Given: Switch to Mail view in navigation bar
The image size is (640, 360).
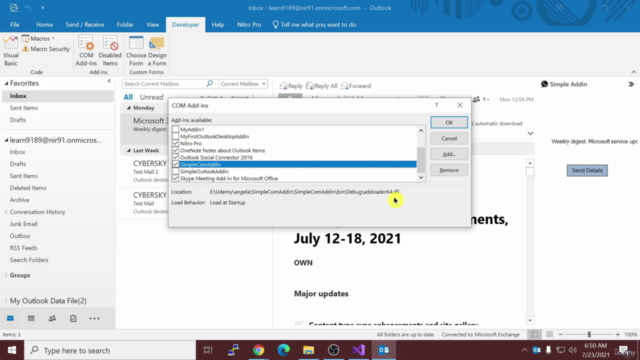Looking at the screenshot, I should point(10,318).
